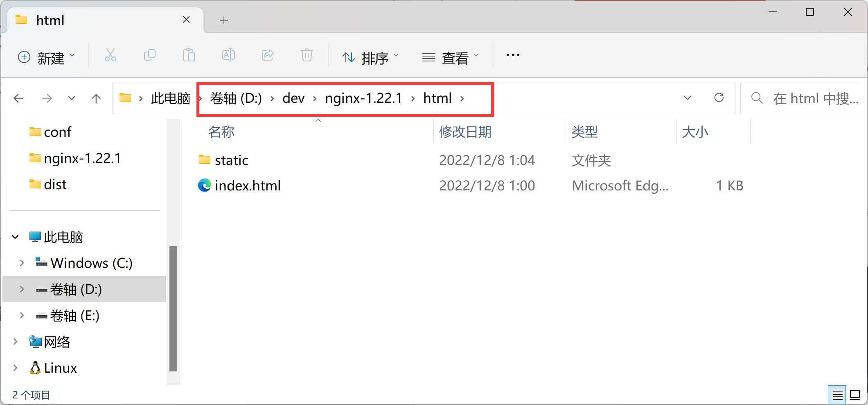
Task: Open the 排序 sort dropdown
Action: coord(370,57)
